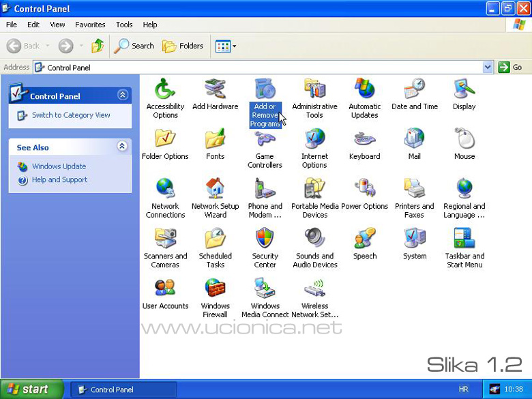The image size is (532, 399).
Task: Open the Windows Update link
Action: 59,166
